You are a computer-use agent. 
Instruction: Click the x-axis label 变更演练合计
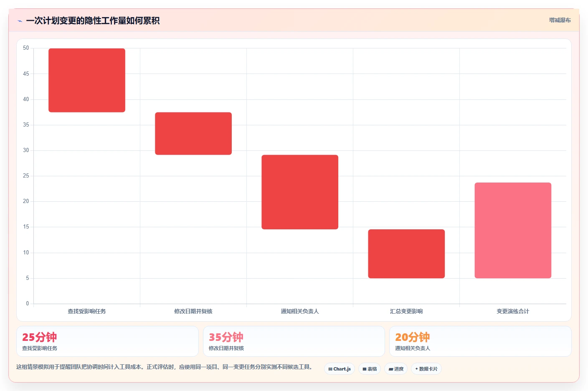click(x=513, y=311)
